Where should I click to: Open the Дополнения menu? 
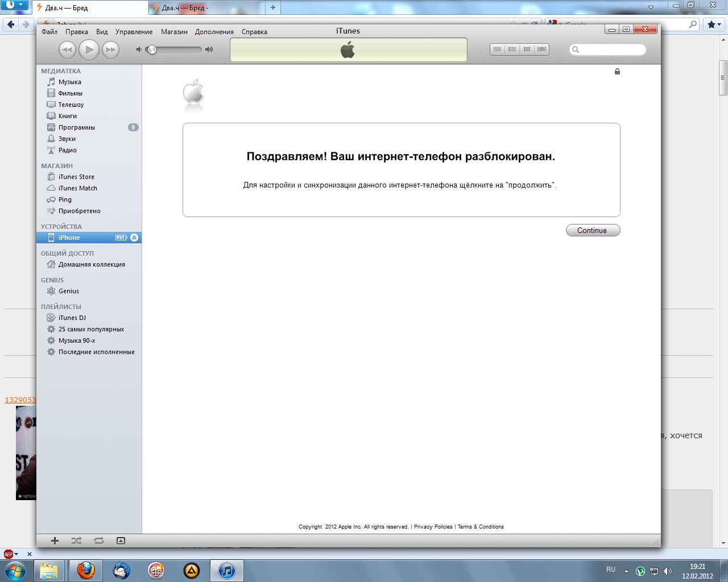[x=214, y=32]
